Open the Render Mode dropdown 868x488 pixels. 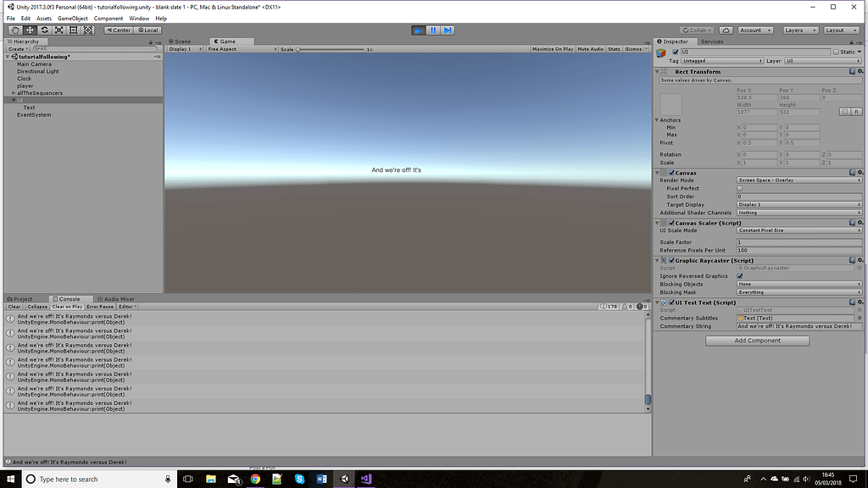click(x=798, y=180)
